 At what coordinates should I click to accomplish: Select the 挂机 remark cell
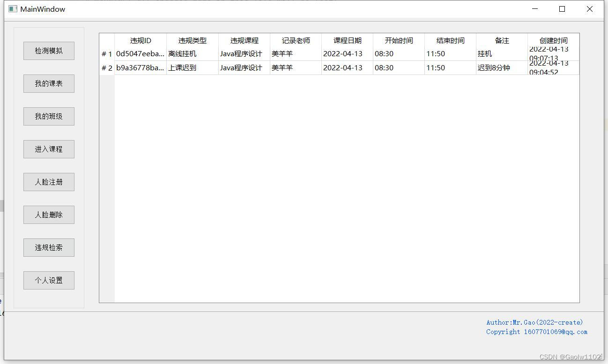coord(502,54)
